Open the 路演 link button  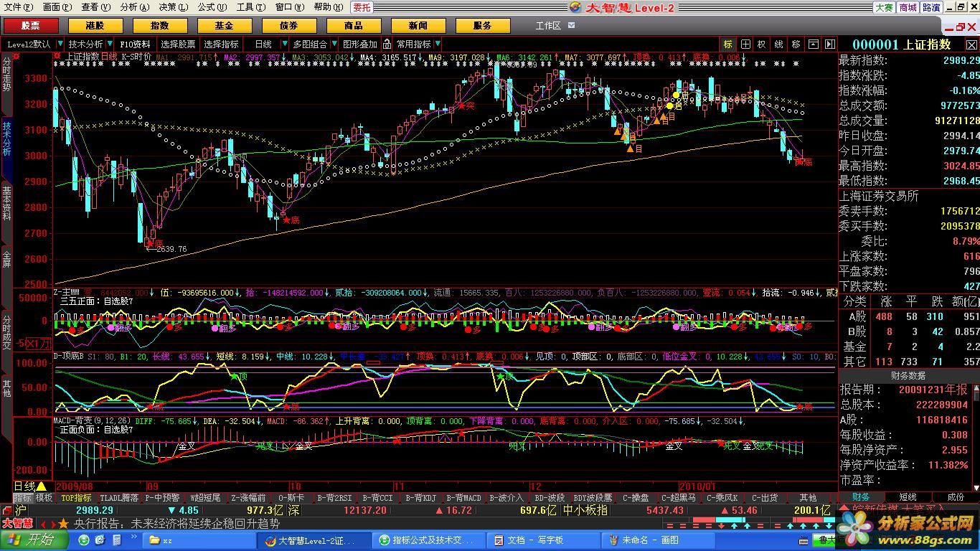coord(931,7)
